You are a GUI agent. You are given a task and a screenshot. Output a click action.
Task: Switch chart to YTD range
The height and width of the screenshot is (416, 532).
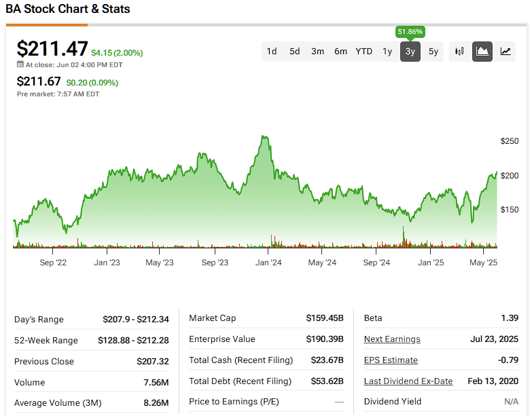[363, 52]
